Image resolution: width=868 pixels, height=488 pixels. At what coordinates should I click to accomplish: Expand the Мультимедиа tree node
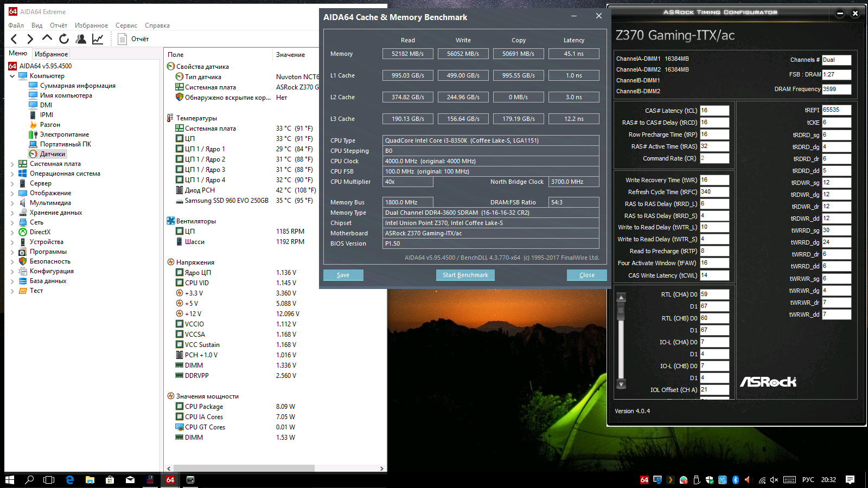point(12,203)
